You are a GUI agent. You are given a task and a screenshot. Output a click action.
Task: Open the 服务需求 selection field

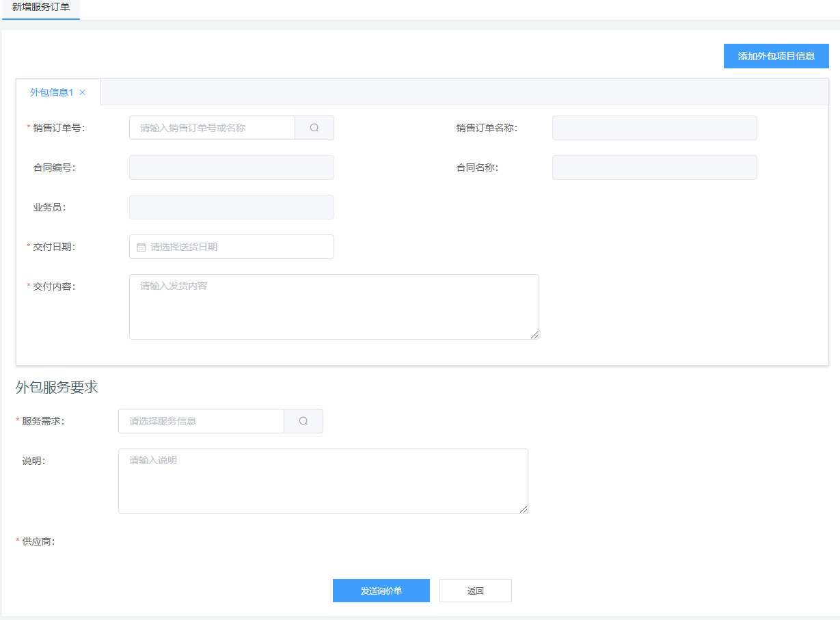201,421
